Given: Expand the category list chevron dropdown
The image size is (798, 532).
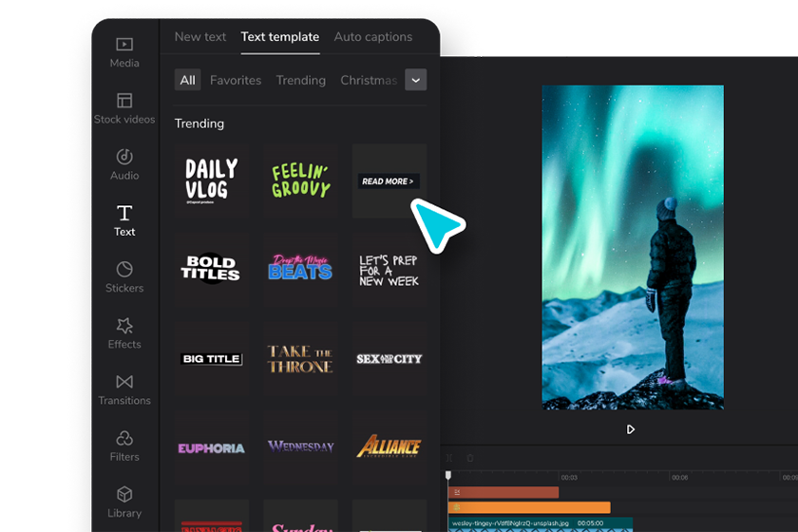Looking at the screenshot, I should coord(416,80).
